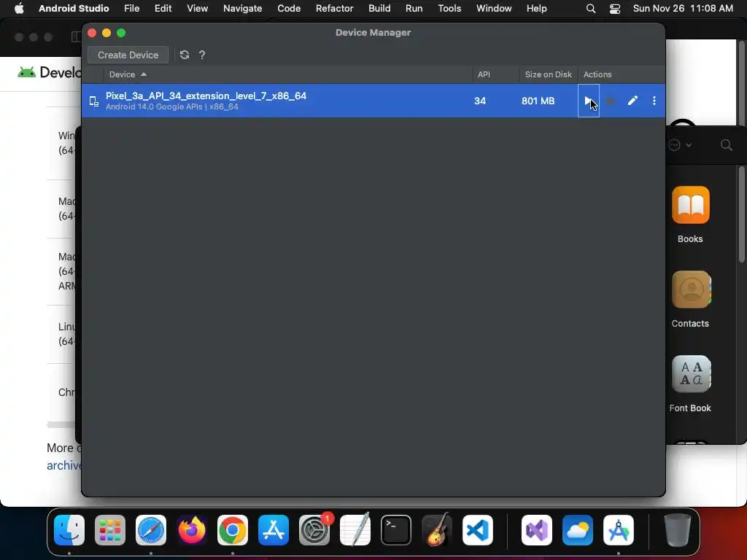Viewport: 747px width, 560px height.
Task: Click the archive link on Developers page
Action: click(x=64, y=465)
